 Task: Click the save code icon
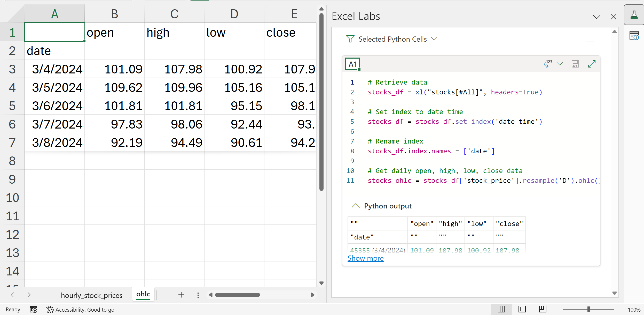point(575,64)
